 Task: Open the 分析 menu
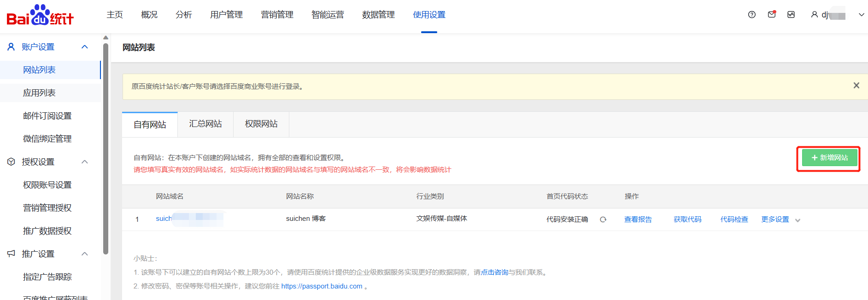184,15
